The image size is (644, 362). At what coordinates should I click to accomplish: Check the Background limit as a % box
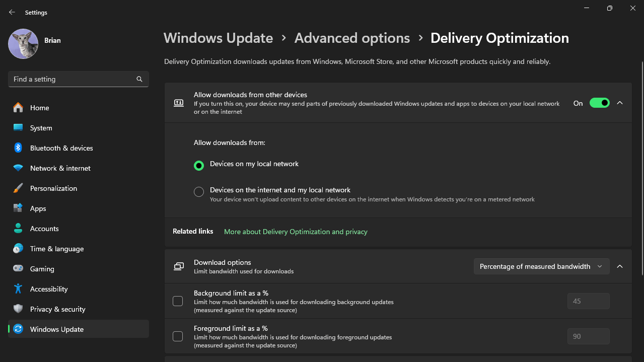(x=178, y=301)
